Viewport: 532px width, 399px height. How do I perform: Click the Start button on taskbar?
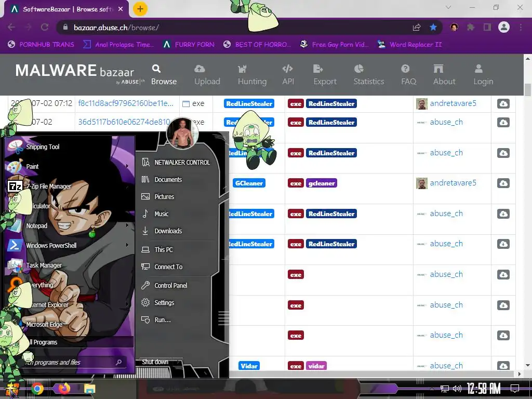pyautogui.click(x=12, y=389)
